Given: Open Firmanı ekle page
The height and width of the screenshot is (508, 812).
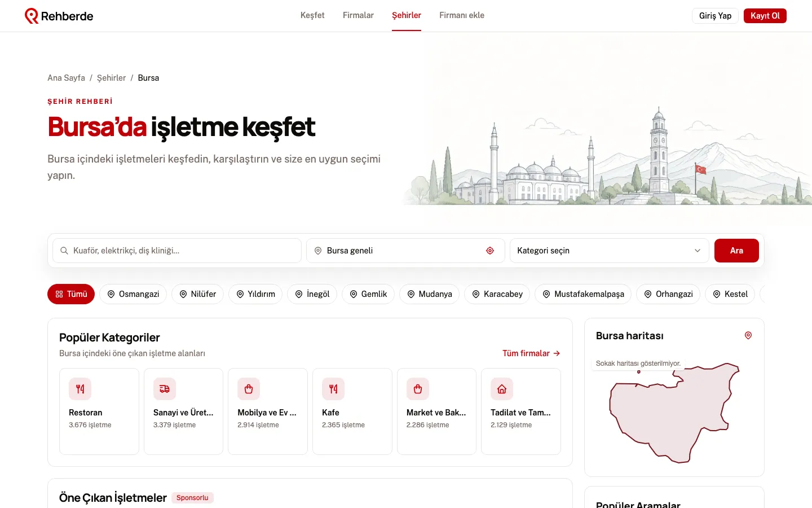Looking at the screenshot, I should 462,15.
